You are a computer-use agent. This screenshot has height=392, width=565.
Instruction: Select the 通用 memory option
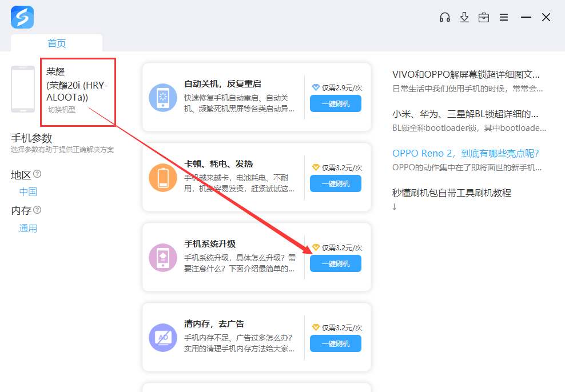tap(28, 228)
